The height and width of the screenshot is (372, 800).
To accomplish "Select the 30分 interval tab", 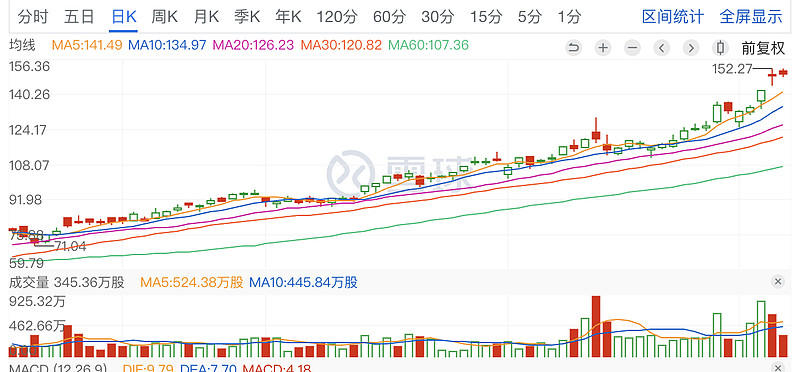I will (x=438, y=17).
